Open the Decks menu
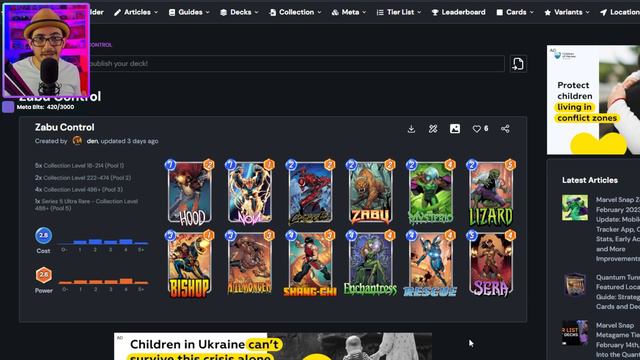This screenshot has width=640, height=360. click(239, 12)
